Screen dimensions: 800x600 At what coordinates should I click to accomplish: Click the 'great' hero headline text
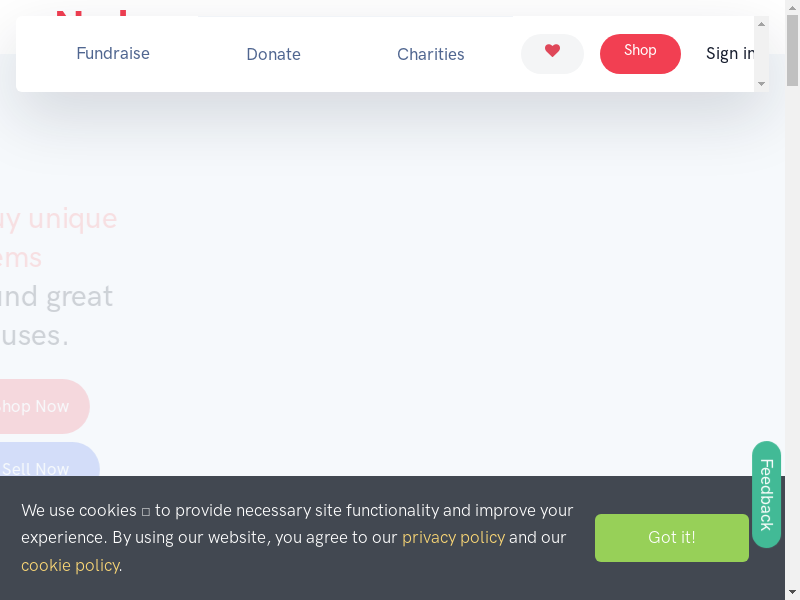(x=80, y=296)
